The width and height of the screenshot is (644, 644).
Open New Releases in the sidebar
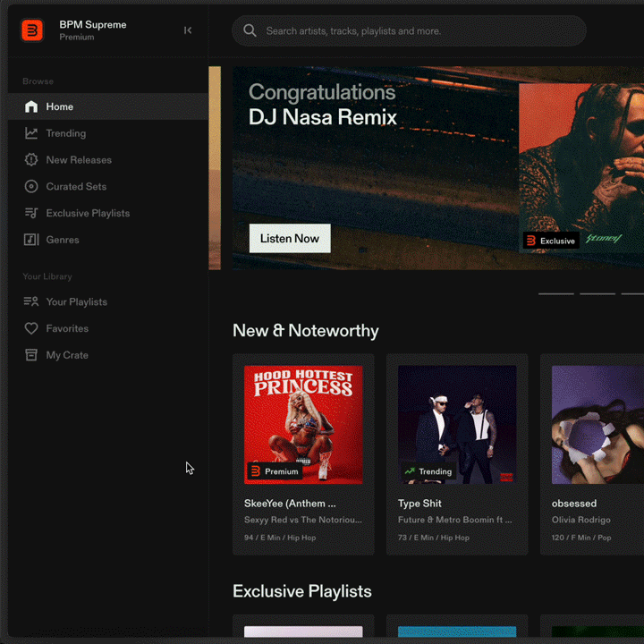tap(107, 160)
